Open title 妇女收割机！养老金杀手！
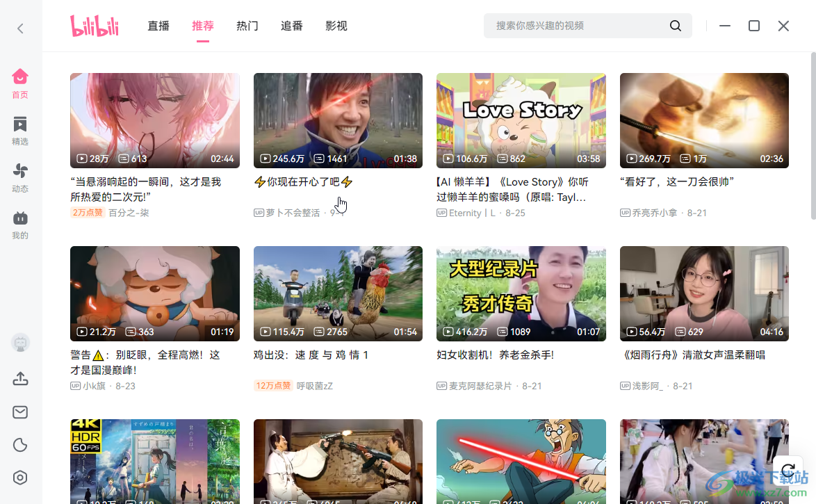The height and width of the screenshot is (504, 816). 496,355
